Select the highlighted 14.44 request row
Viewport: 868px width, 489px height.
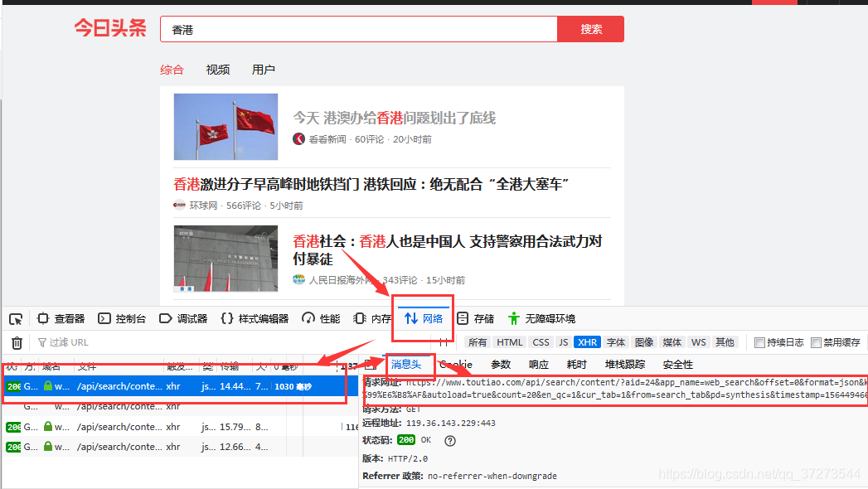[181, 386]
